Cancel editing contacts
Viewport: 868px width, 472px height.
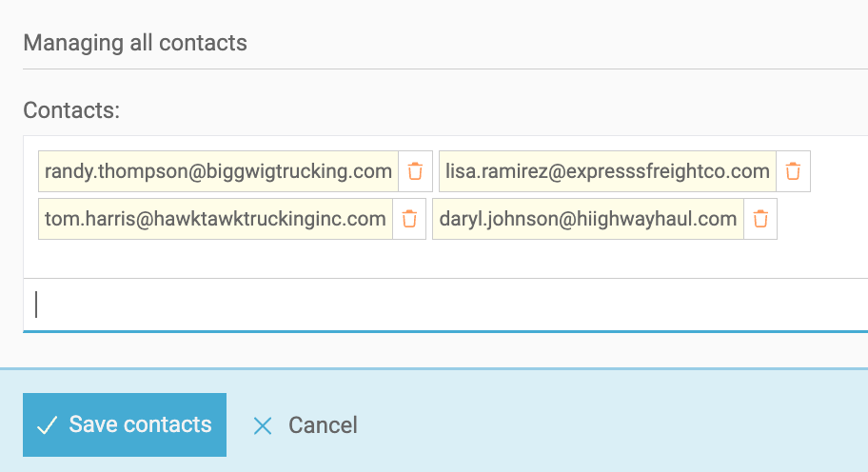pyautogui.click(x=322, y=425)
